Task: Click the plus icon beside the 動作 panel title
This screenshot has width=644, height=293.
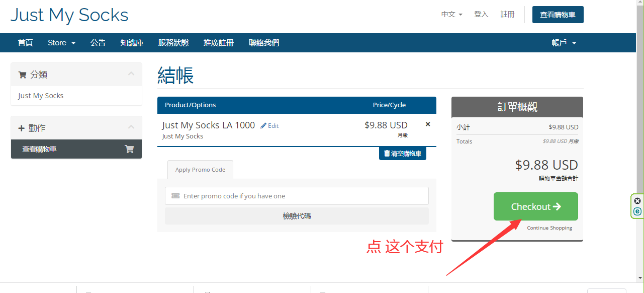Action: click(x=22, y=127)
